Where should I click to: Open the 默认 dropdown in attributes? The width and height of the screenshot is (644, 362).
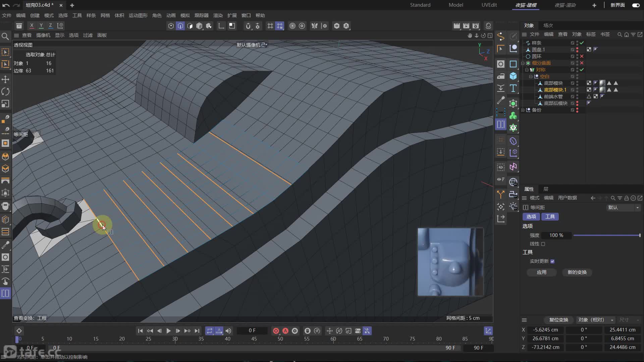pos(624,207)
